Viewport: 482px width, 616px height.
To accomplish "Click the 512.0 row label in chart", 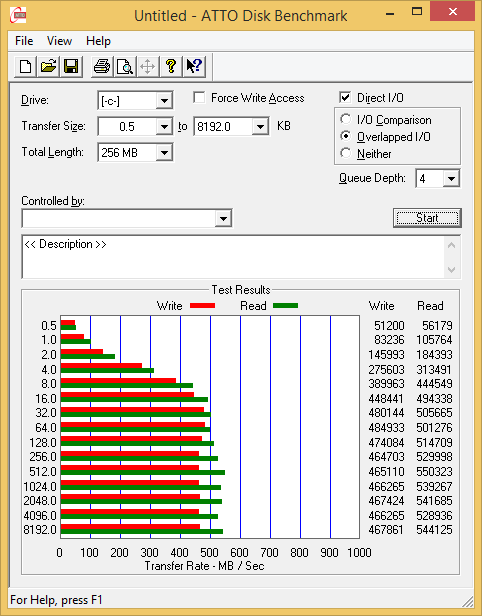I will coord(43,471).
